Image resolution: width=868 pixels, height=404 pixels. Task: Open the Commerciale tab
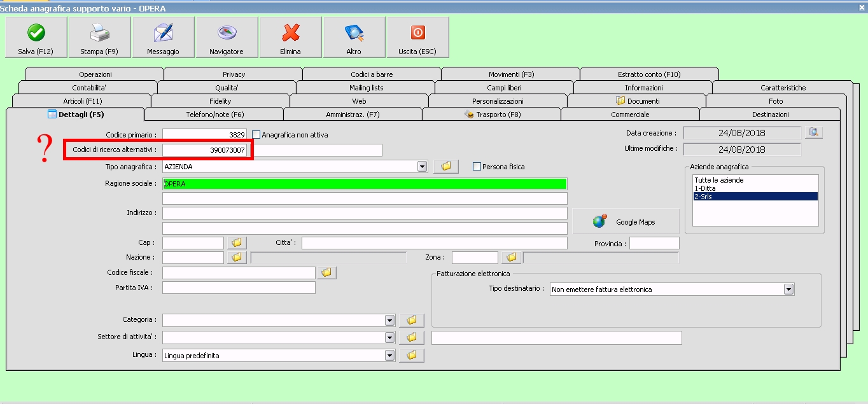630,115
